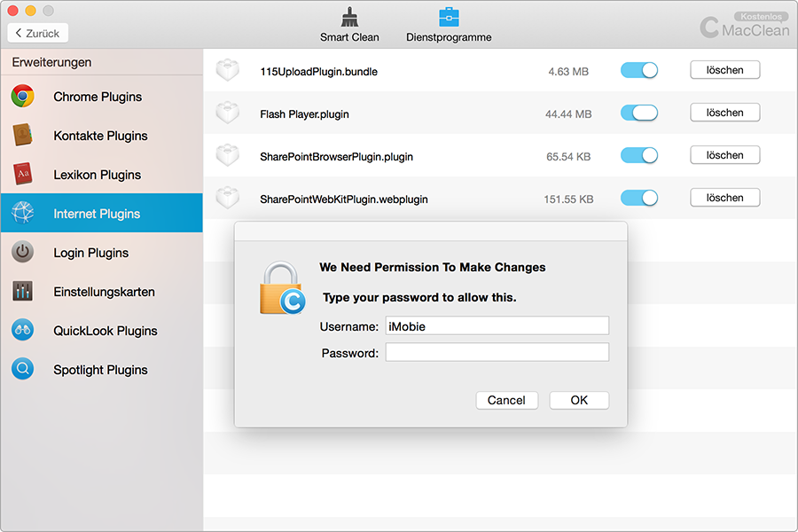Screen dimensions: 798x532
Task: Click the Spotlight Plugins magnifier icon
Action: [23, 369]
